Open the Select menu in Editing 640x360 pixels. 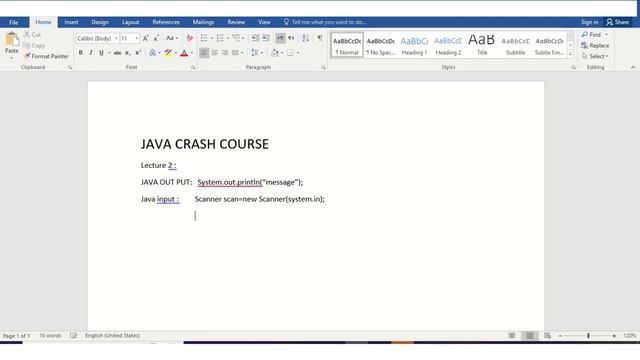tap(595, 56)
